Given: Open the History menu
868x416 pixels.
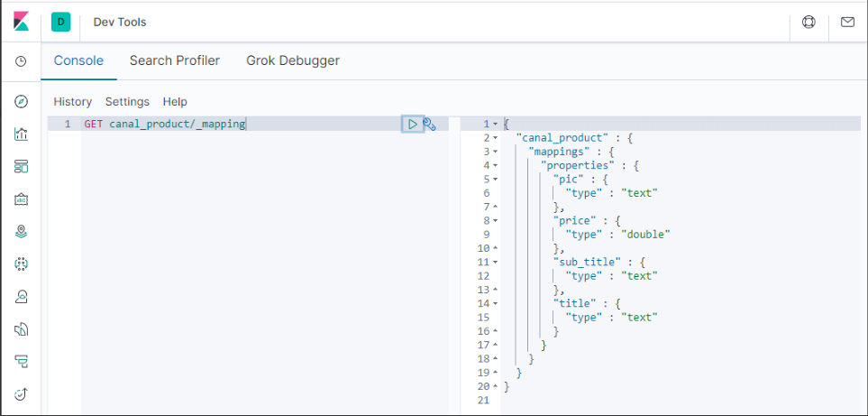Looking at the screenshot, I should [72, 102].
